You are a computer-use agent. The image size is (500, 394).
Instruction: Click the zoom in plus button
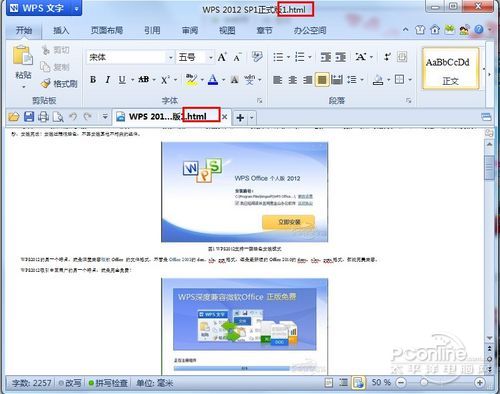[x=480, y=383]
